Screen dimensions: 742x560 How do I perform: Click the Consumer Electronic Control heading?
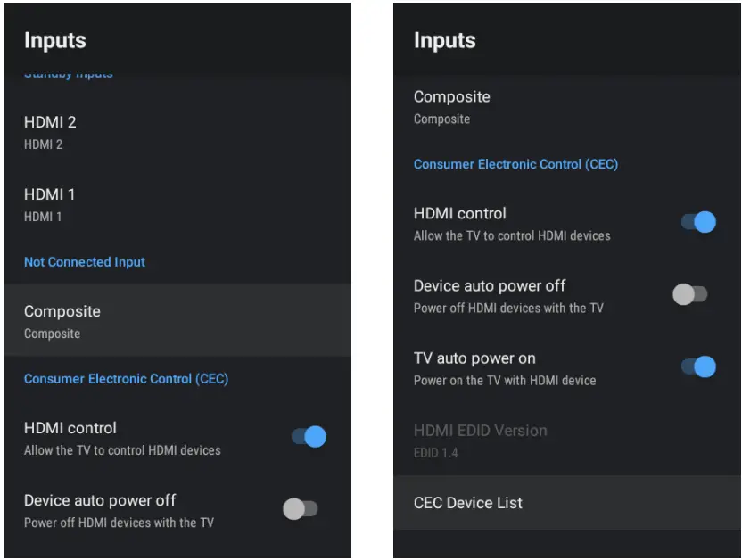pyautogui.click(x=126, y=379)
